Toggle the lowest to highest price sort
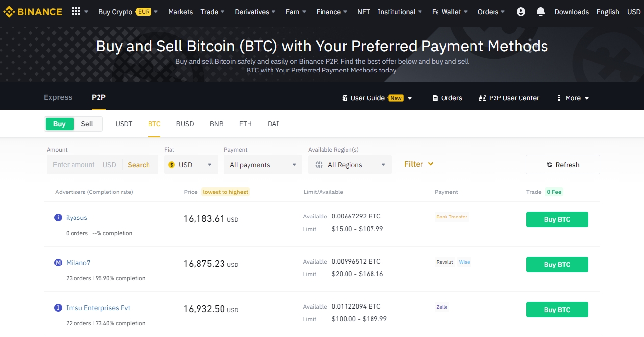 (x=226, y=192)
